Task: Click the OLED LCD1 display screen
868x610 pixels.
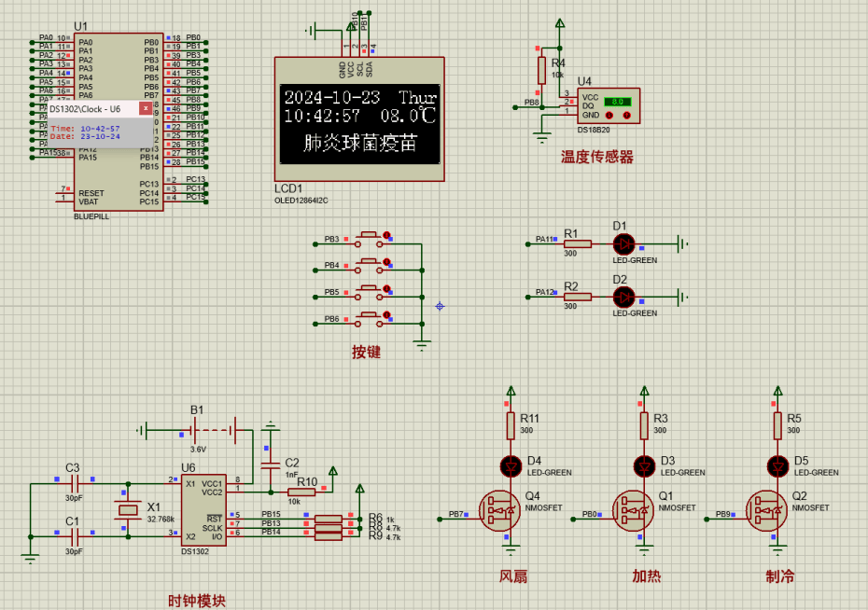Action: [359, 119]
